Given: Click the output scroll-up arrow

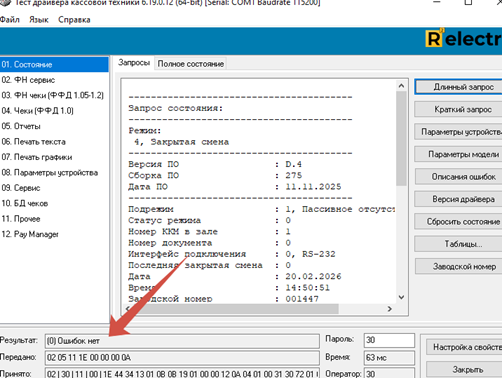Looking at the screenshot, I should [x=401, y=86].
